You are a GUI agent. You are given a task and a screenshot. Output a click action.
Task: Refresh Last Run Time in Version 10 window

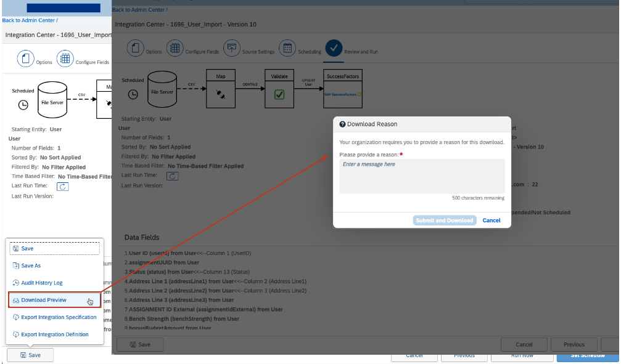coord(172,176)
